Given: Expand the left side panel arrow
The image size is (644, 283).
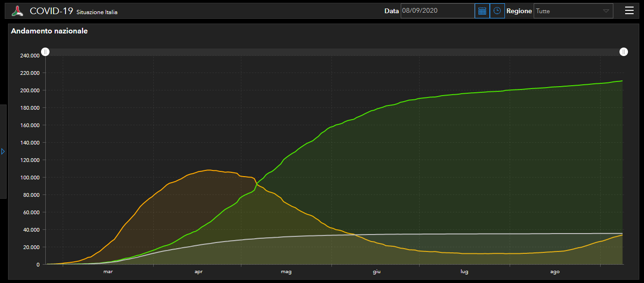Looking at the screenshot, I should coord(3,152).
